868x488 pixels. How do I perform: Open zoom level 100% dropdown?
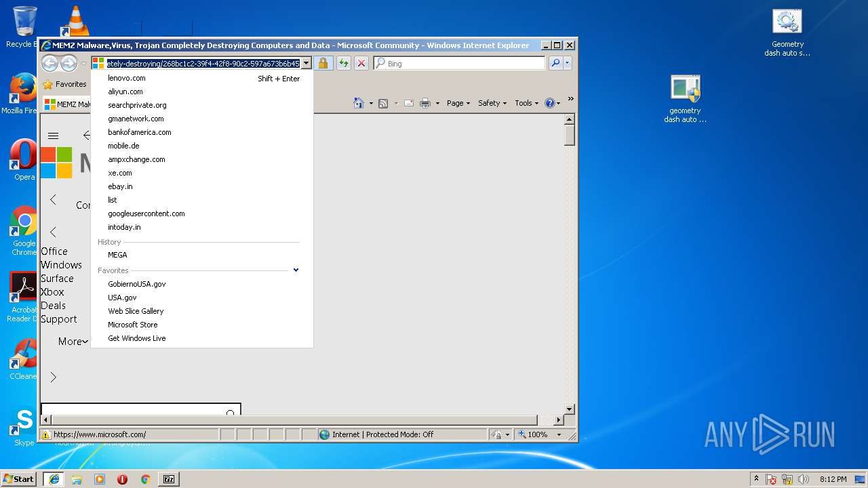pos(559,434)
